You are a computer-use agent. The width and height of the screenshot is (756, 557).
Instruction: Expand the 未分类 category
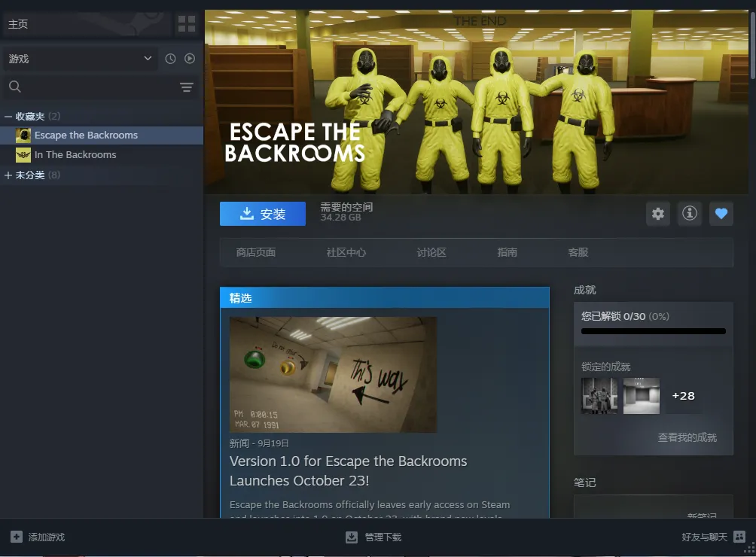click(x=8, y=175)
